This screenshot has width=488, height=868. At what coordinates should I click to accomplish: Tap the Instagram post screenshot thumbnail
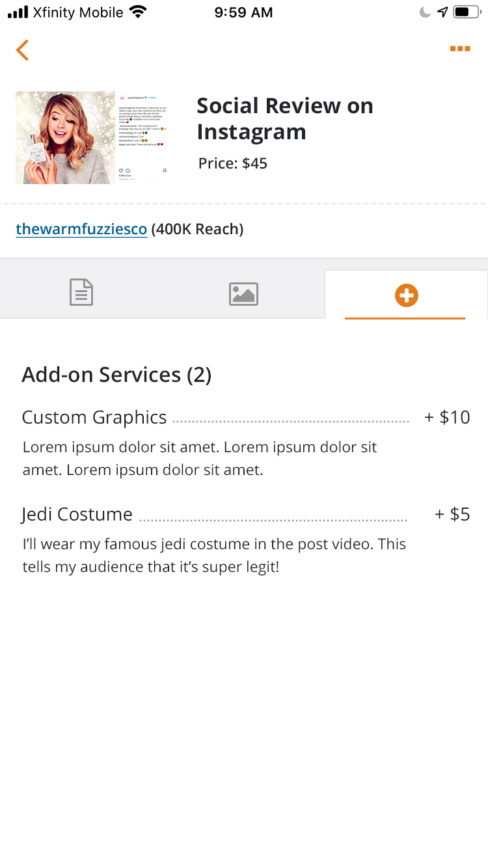142,137
